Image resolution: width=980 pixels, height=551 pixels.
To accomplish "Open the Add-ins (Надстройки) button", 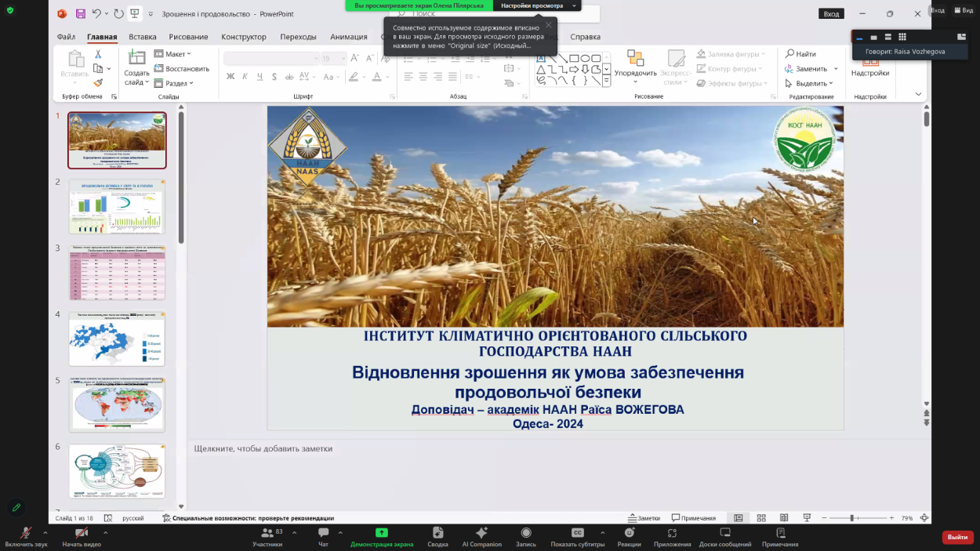I will [x=870, y=65].
